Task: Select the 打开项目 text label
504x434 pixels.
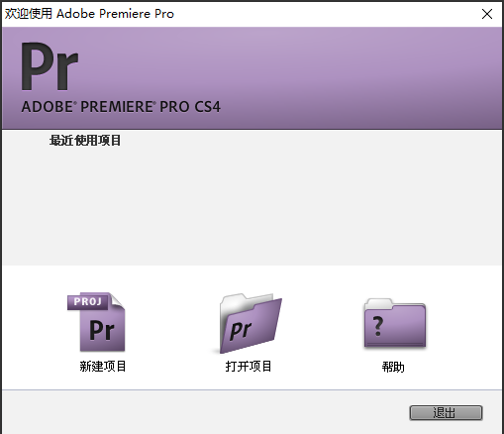Action: click(249, 367)
